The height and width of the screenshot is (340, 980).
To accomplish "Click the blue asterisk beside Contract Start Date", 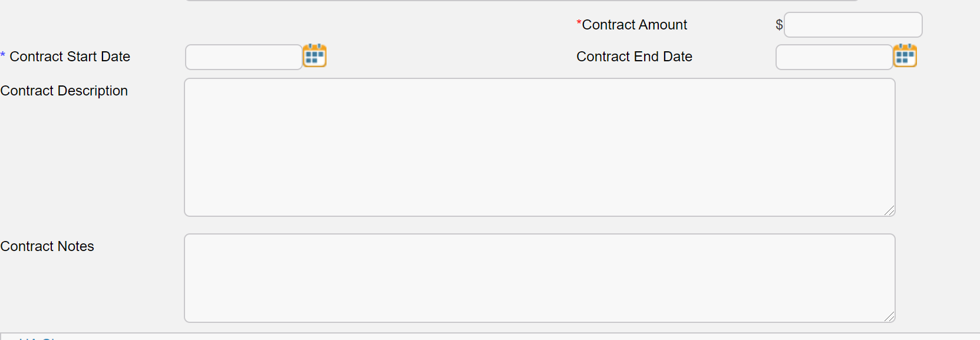I will point(3,55).
